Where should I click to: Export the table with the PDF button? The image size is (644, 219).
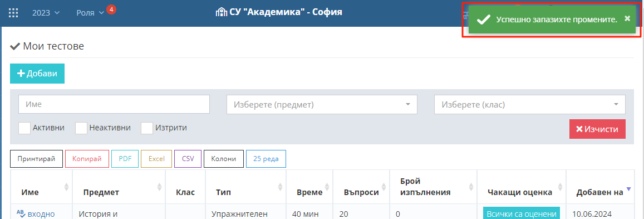coord(125,159)
